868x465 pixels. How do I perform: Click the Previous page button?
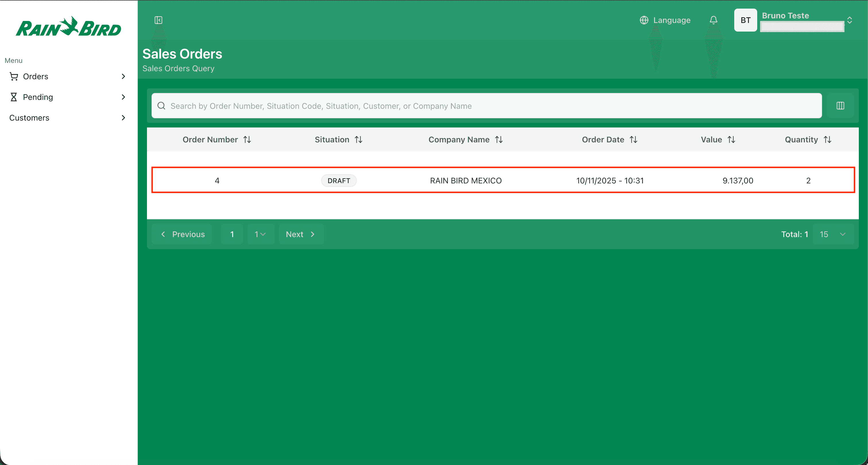coord(182,234)
